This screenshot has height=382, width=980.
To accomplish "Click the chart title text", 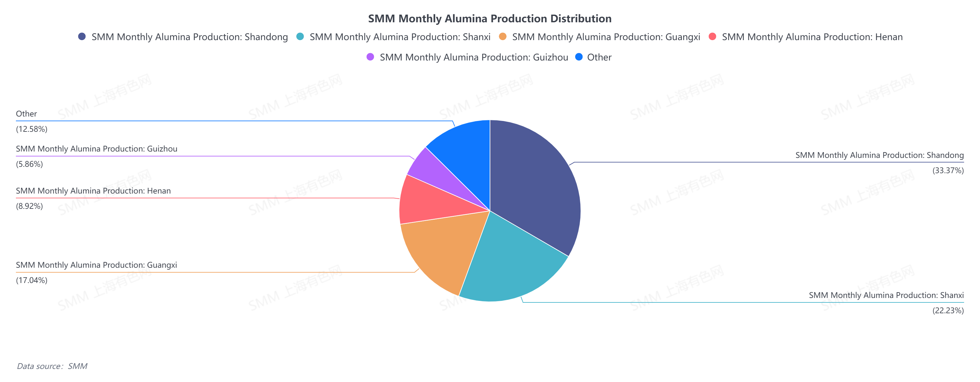I will [490, 19].
